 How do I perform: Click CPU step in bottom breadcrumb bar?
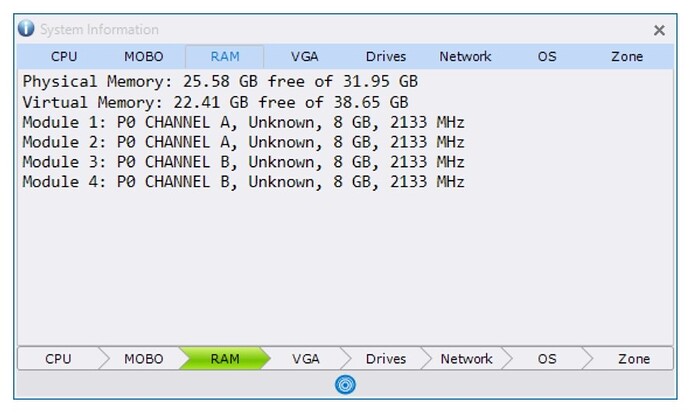point(58,359)
